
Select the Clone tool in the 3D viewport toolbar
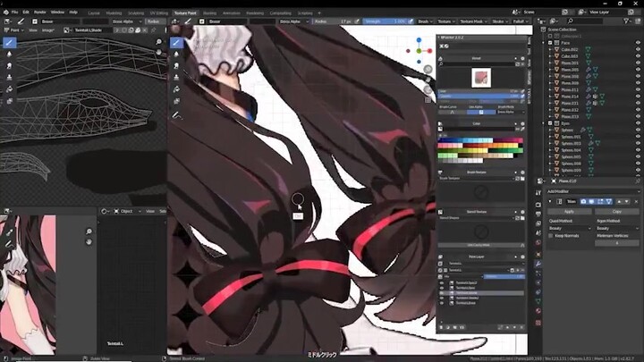pos(176,78)
